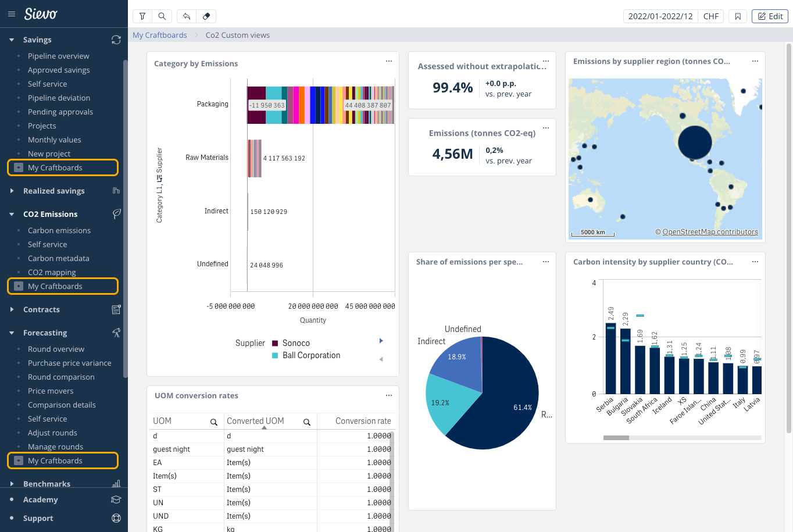Select Pipeline overview under Savings
The image size is (793, 532).
point(58,56)
